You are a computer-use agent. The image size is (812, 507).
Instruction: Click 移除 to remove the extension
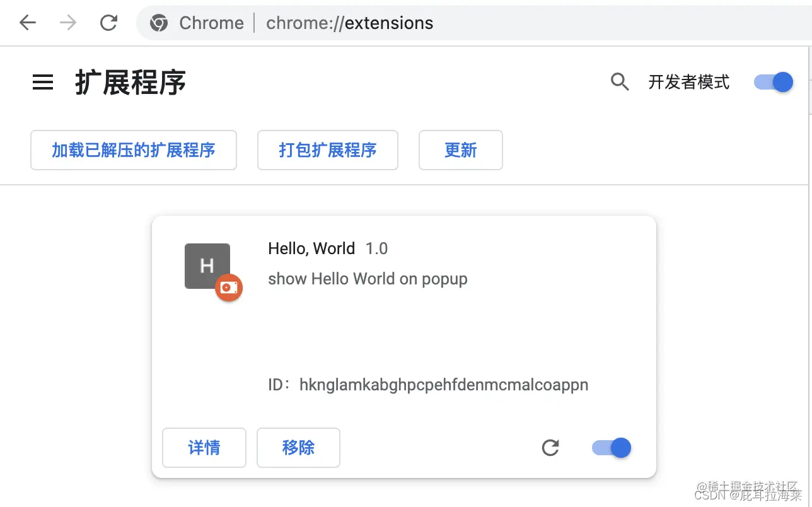coord(298,448)
